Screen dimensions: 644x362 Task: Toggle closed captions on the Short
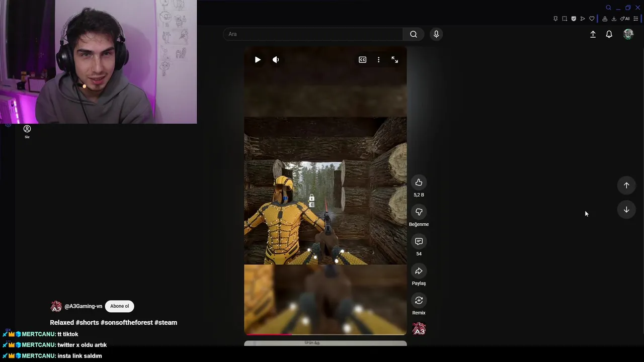[362, 60]
